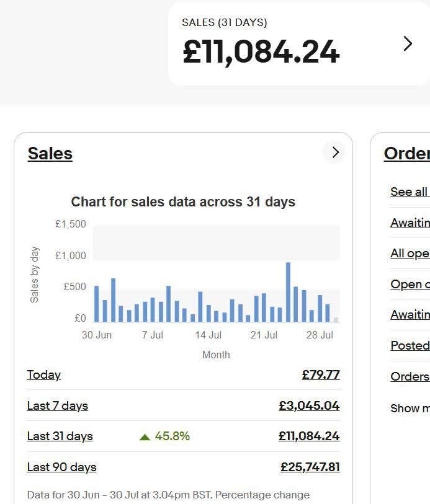Click the first bar for 30 Jun
430x504 pixels.
click(97, 304)
